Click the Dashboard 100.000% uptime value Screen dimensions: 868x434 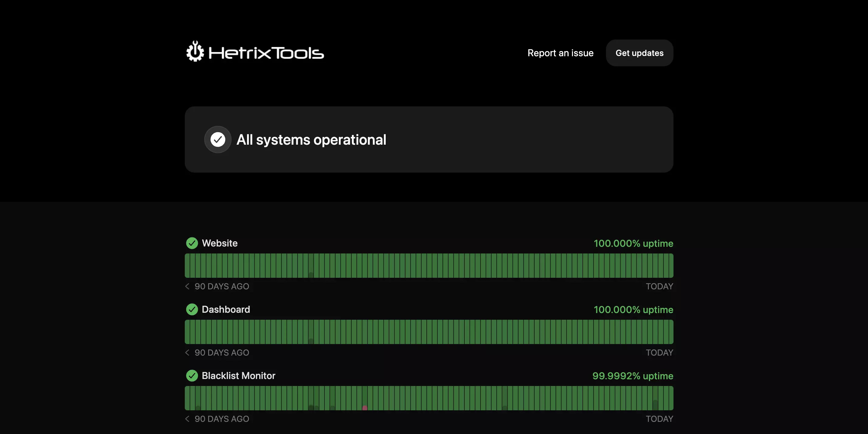click(x=633, y=310)
